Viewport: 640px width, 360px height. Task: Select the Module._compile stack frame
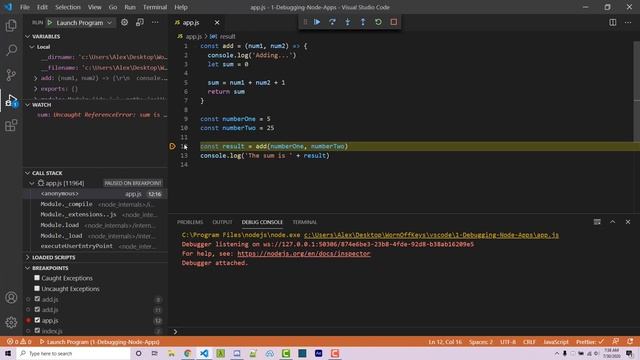[x=95, y=204]
